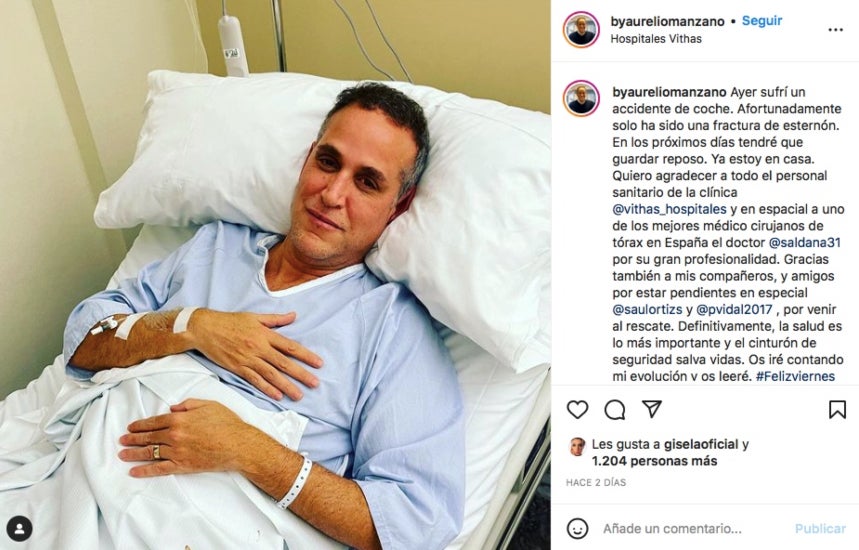Click the Seguir follow button

click(762, 21)
